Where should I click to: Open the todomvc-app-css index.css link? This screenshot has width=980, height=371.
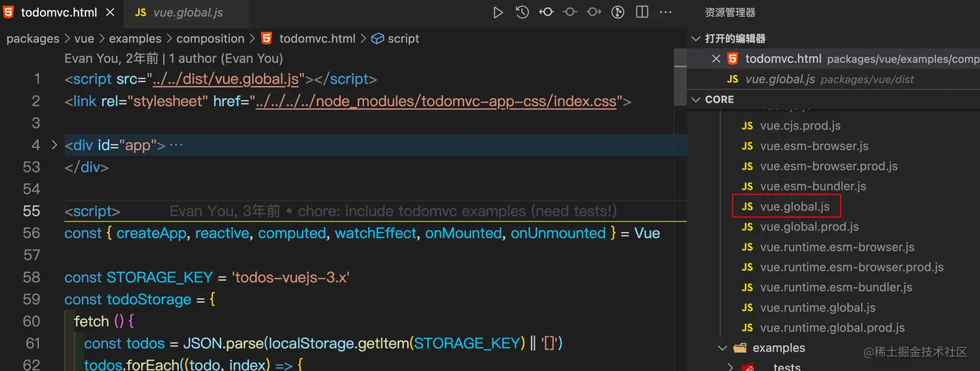pos(436,102)
